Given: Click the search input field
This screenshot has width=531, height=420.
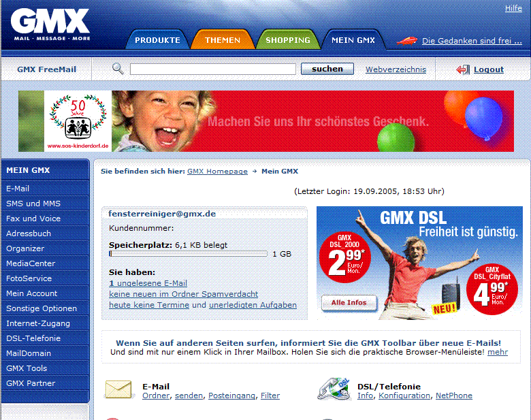Looking at the screenshot, I should [x=213, y=69].
